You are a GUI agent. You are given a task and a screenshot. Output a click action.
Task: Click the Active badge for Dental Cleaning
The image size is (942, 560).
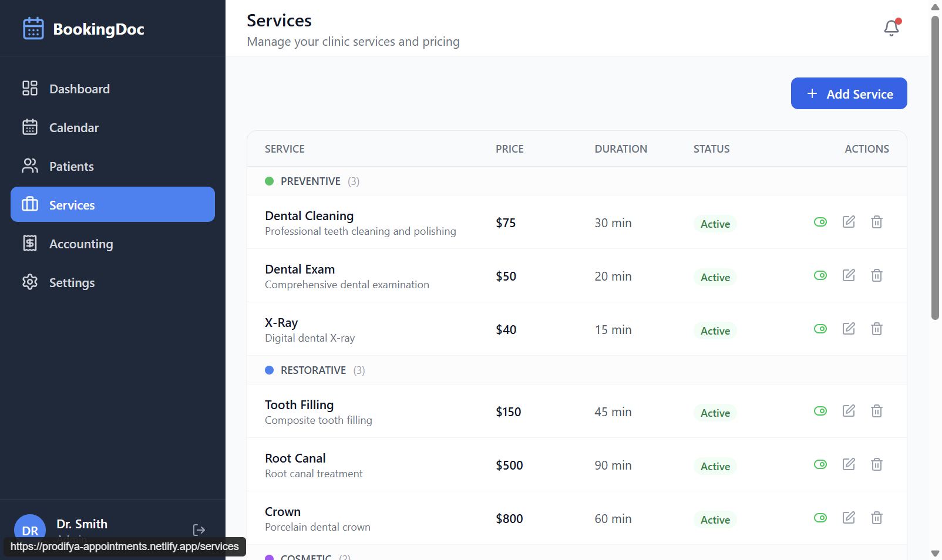(x=715, y=224)
